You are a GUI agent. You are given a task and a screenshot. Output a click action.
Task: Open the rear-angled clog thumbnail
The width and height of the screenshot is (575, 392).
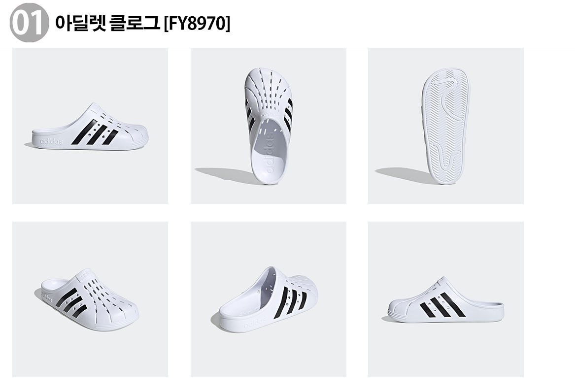(x=269, y=299)
